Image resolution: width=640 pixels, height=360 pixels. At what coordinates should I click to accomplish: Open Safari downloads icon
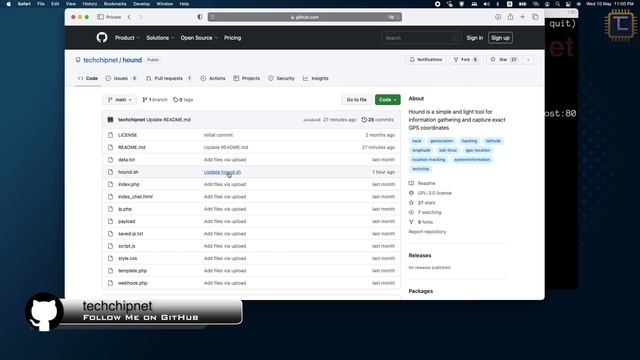click(x=498, y=17)
